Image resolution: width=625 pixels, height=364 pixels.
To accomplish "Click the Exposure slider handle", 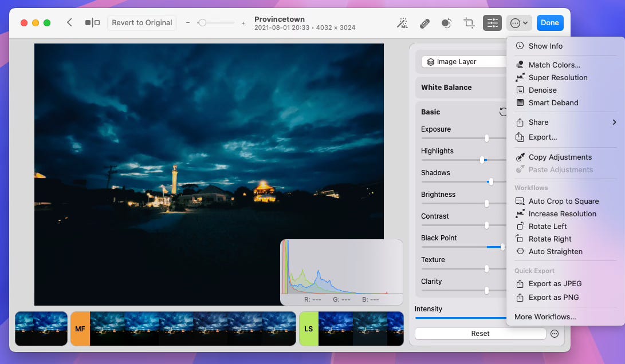I will pos(487,138).
